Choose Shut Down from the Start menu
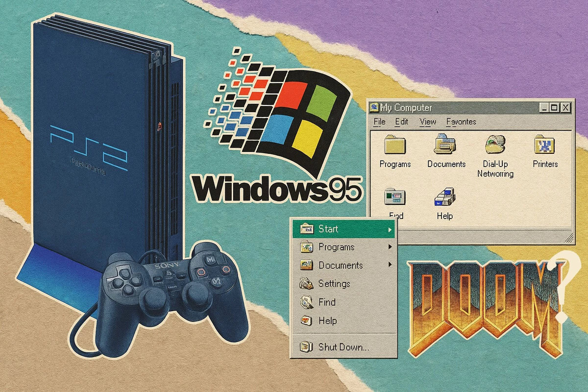The image size is (588, 392). point(343,347)
